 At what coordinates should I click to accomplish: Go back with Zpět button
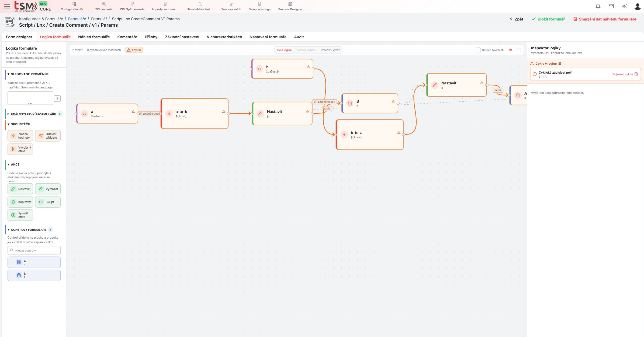pos(517,19)
